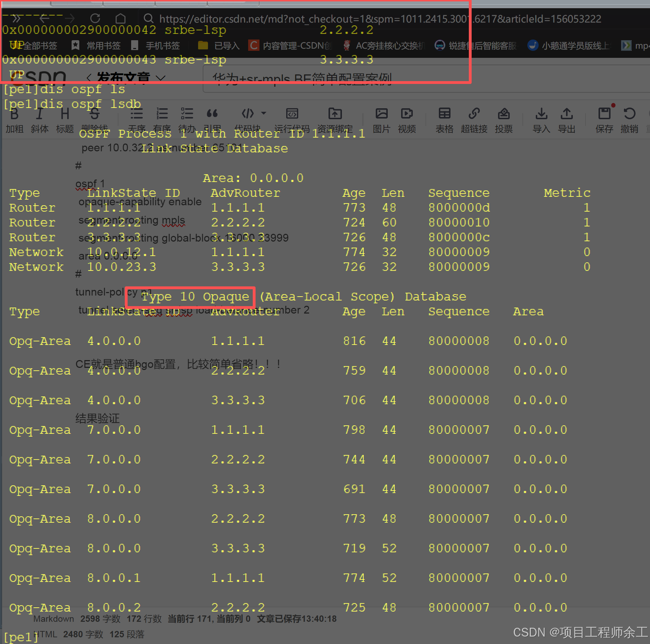Viewport: 650px width, 644px height.
Task: Click the 导入 import icon
Action: (541, 120)
